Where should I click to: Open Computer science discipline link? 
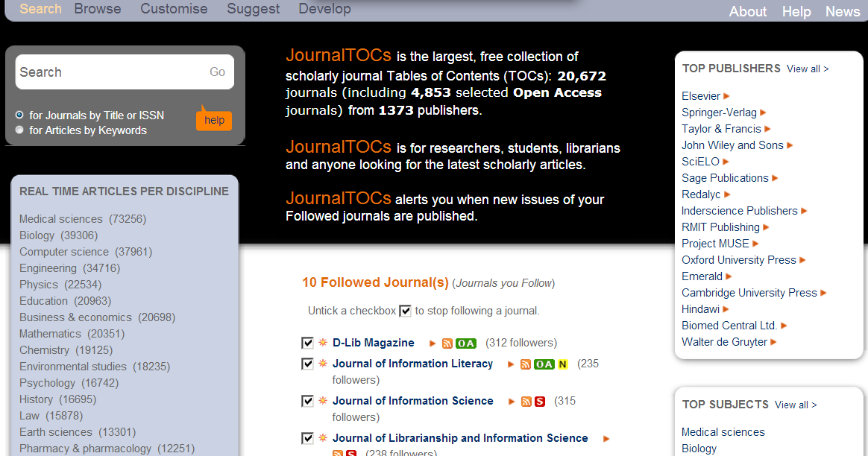click(86, 252)
